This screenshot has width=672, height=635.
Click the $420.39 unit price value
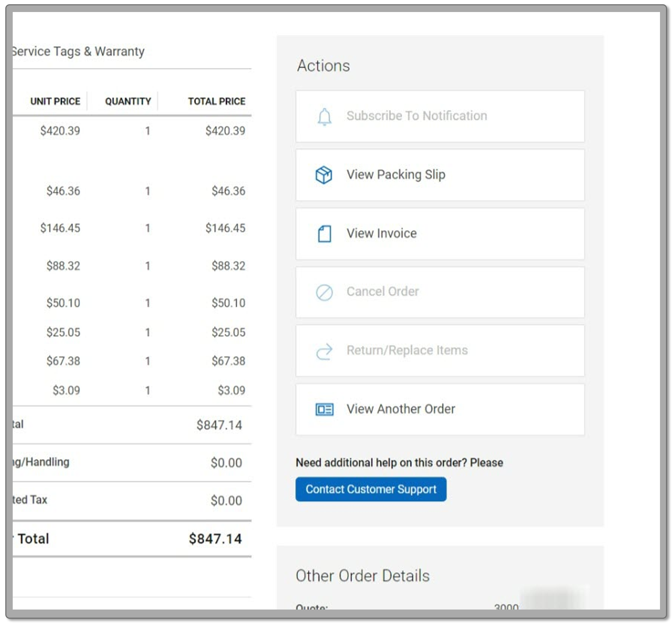(60, 131)
